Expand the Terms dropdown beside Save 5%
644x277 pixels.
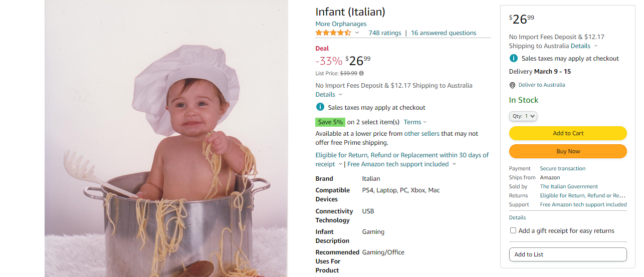pyautogui.click(x=415, y=122)
